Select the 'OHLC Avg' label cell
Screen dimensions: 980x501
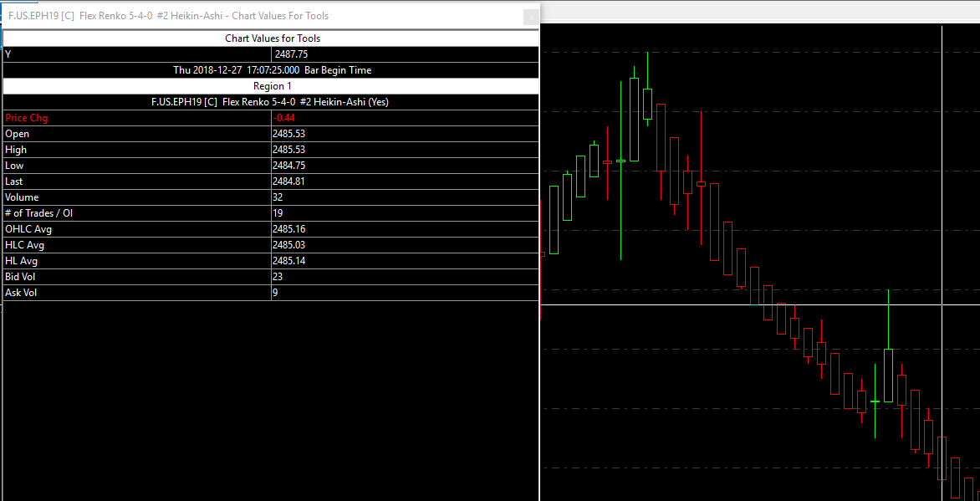pos(137,229)
